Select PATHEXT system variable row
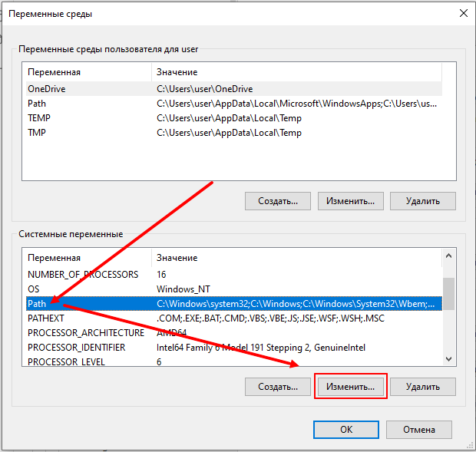476x452 pixels. click(x=46, y=318)
